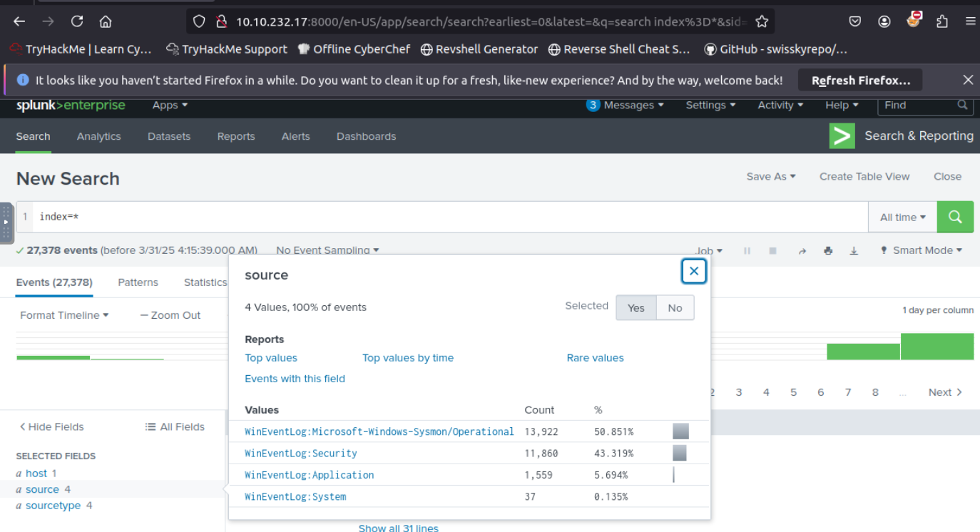Set source field Selected to No
This screenshot has width=980, height=532.
[675, 308]
